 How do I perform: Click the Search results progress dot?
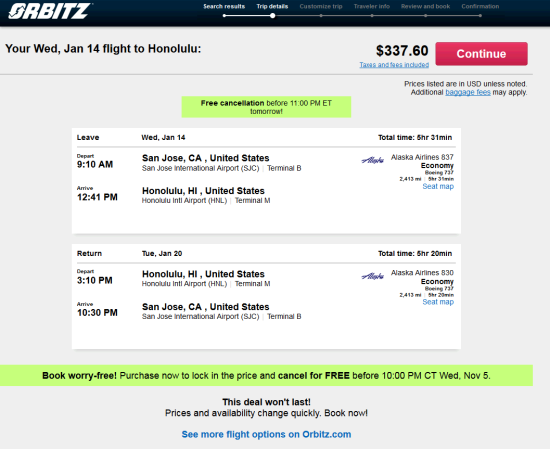[x=224, y=15]
